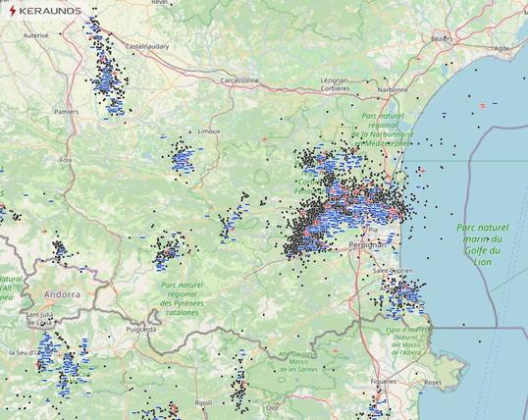
Task: Select the Carcassonne city label
Action: coord(239,80)
